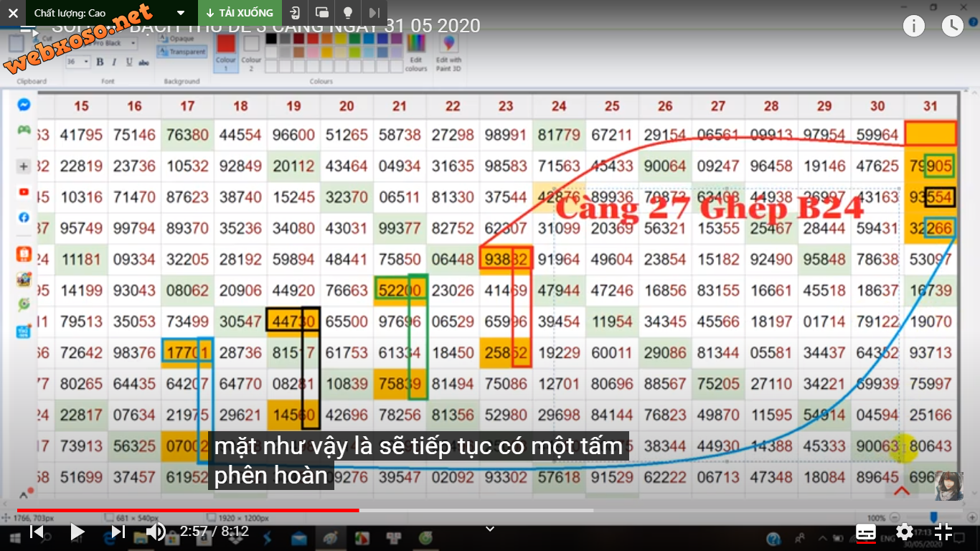Expand sidebar using bottom chevron arrow
Viewport: 980px width, 551px height.
[24, 494]
